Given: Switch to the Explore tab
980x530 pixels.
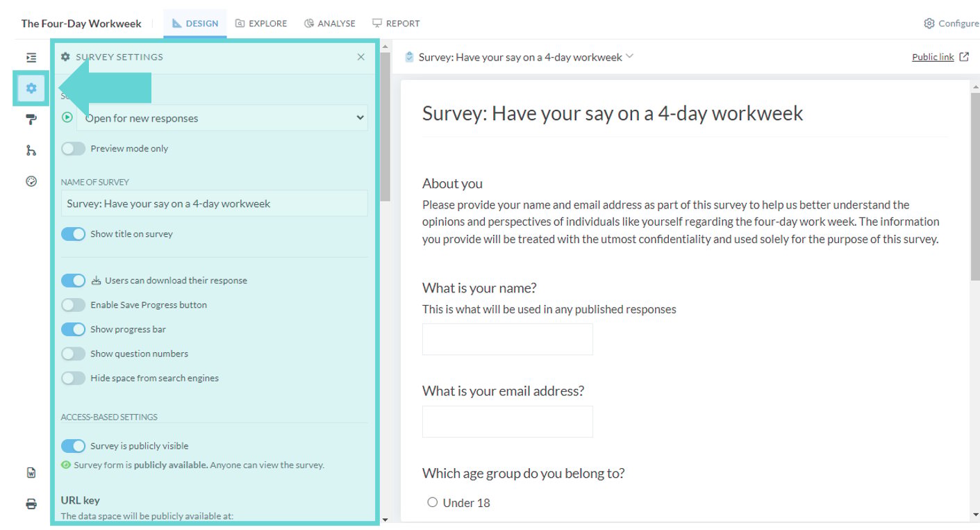Looking at the screenshot, I should click(x=261, y=24).
